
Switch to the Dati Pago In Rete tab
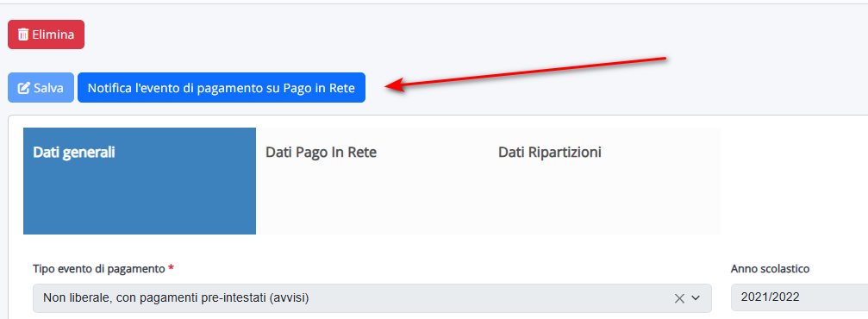pos(372,181)
